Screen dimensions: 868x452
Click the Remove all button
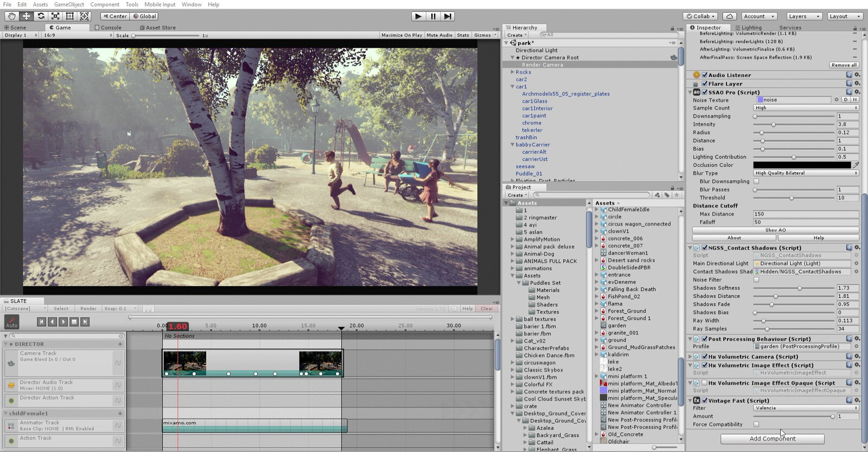point(844,65)
